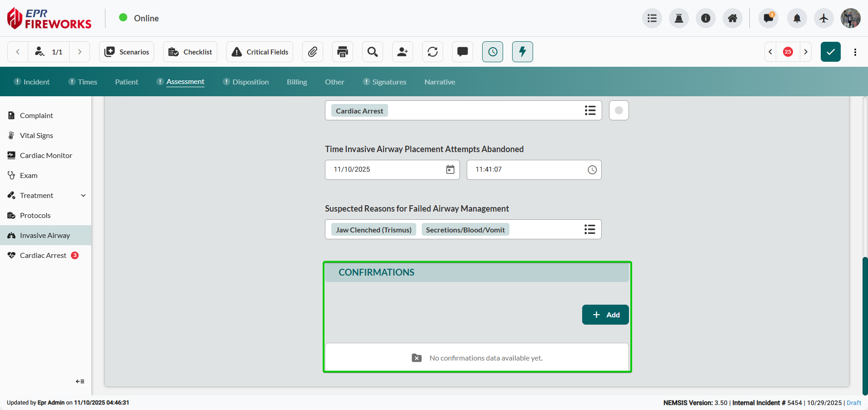Click the printer icon in toolbar
Viewport: 868px width, 410px height.
[x=343, y=52]
